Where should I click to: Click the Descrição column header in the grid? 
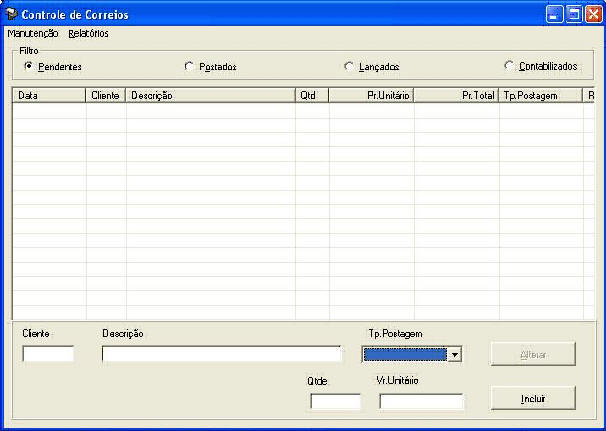pos(210,96)
